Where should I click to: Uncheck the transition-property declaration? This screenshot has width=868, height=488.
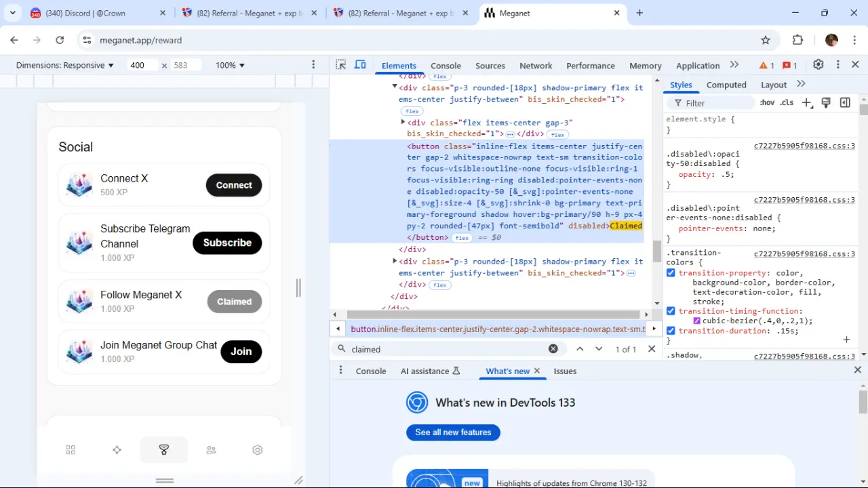coord(671,273)
